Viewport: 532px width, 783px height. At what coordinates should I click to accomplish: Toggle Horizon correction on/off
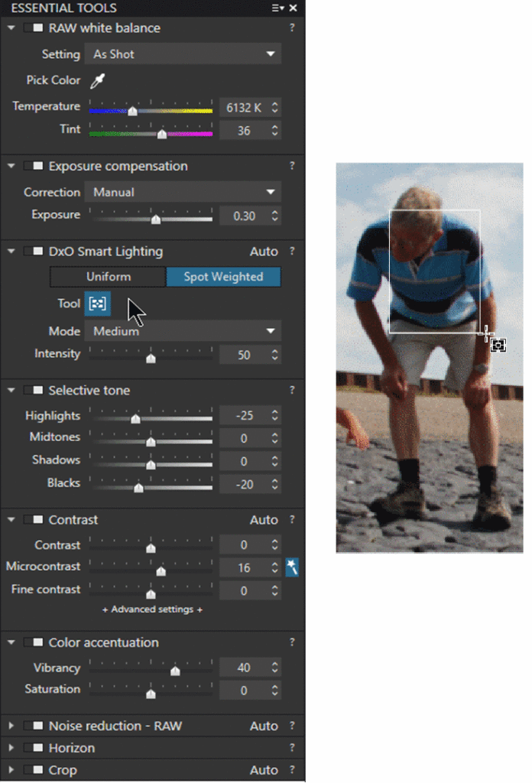point(34,748)
